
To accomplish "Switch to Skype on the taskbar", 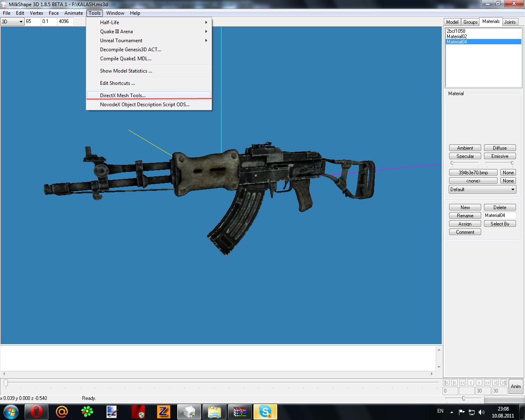I will click(265, 412).
